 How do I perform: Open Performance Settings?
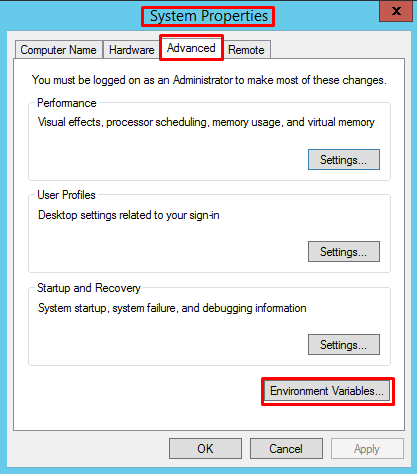344,160
